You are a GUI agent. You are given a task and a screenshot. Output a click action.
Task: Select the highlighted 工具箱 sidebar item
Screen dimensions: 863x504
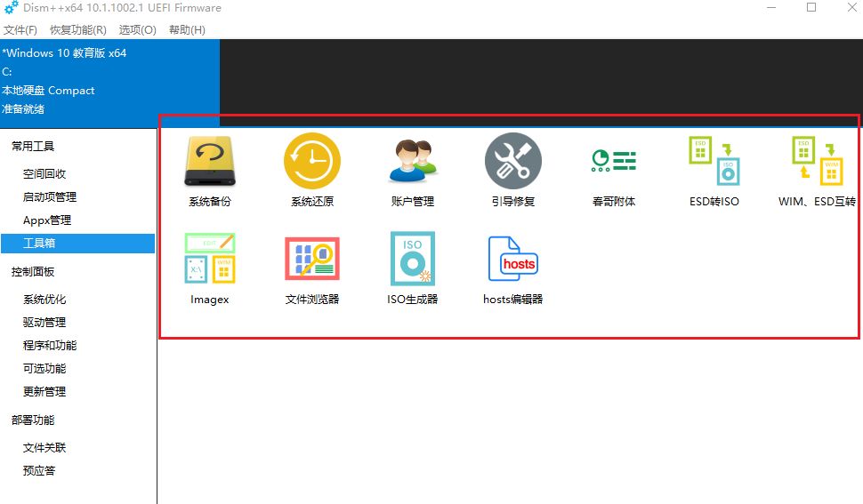pyautogui.click(x=77, y=243)
